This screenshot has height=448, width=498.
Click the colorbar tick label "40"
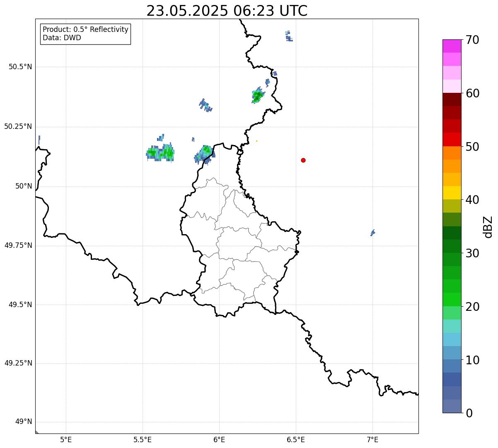[x=472, y=200]
